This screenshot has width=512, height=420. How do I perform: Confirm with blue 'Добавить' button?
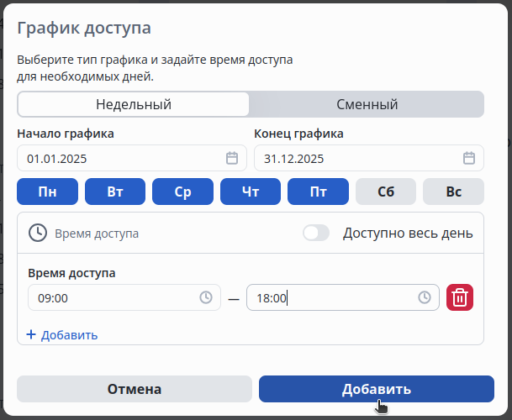(376, 389)
